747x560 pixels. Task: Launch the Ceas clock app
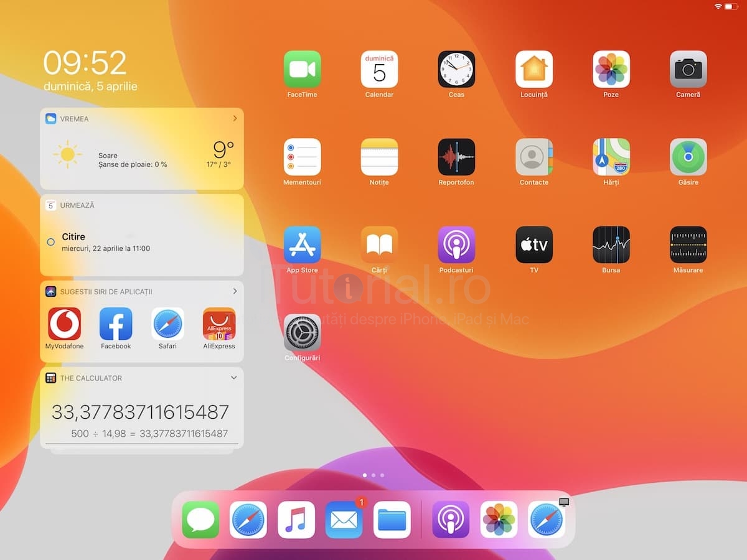pyautogui.click(x=456, y=69)
